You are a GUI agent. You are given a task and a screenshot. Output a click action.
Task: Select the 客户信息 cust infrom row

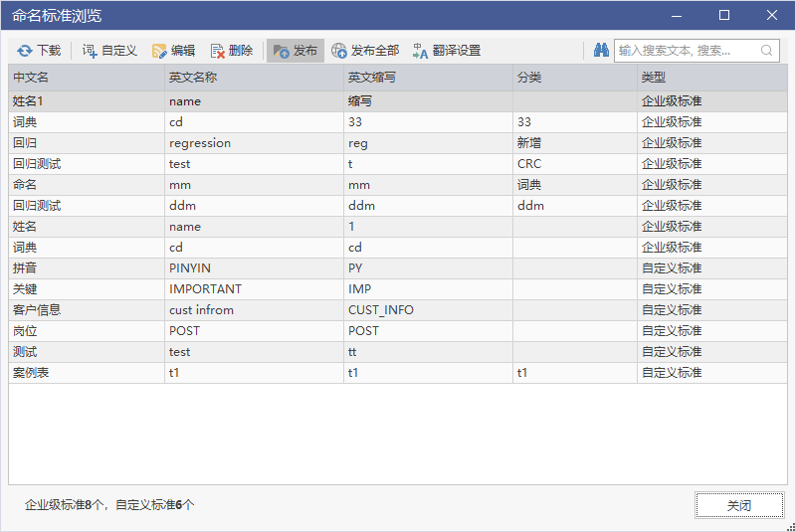[397, 310]
